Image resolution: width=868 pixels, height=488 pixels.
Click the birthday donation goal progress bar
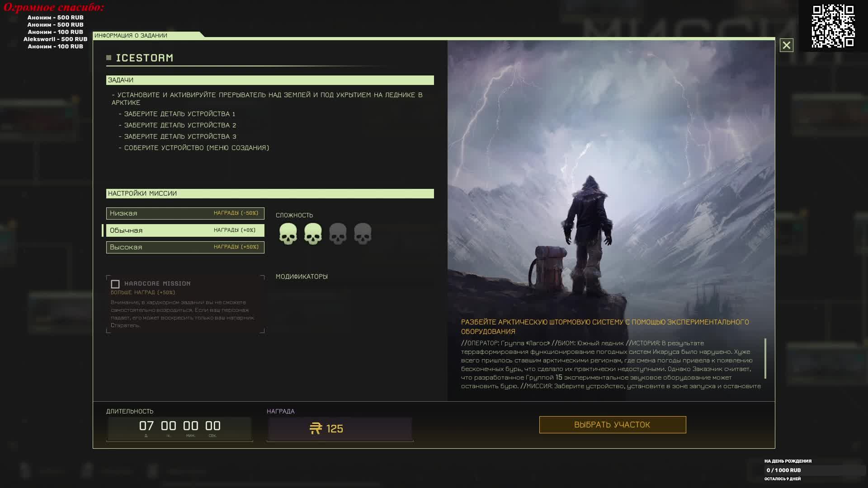point(814,470)
